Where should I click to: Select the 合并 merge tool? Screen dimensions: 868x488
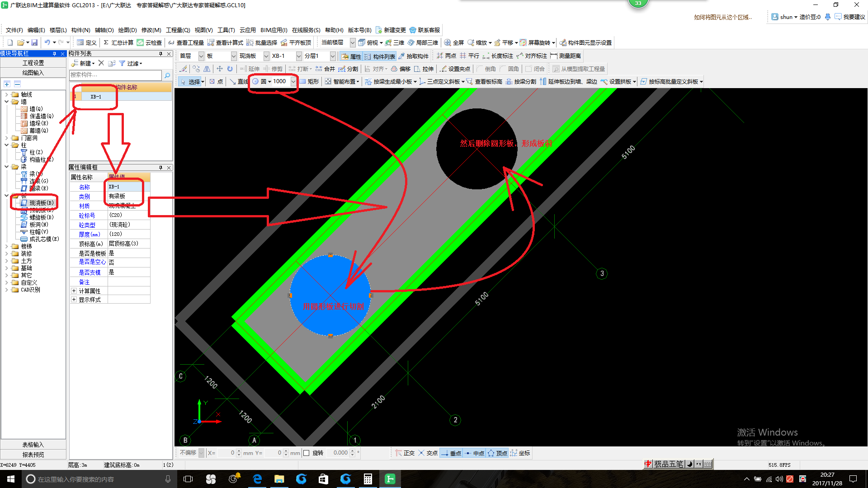(x=325, y=69)
